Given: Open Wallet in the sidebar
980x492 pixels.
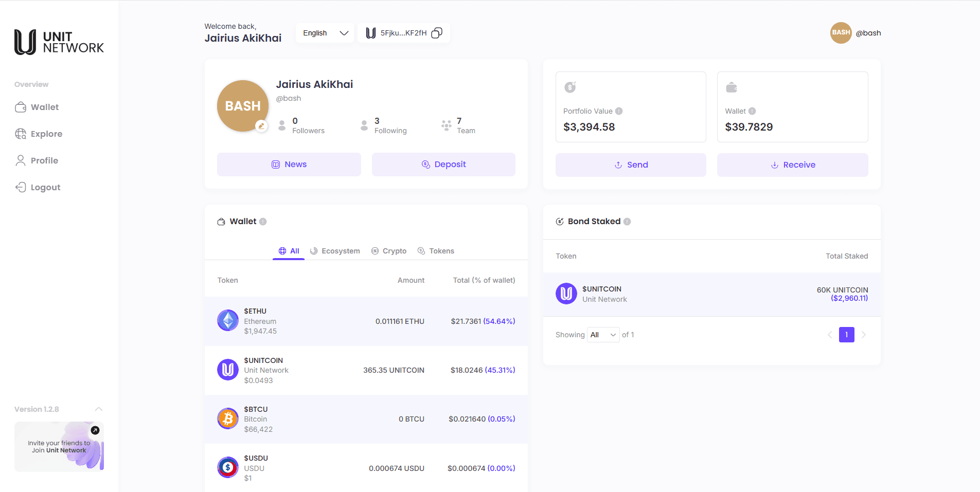Looking at the screenshot, I should point(37,107).
